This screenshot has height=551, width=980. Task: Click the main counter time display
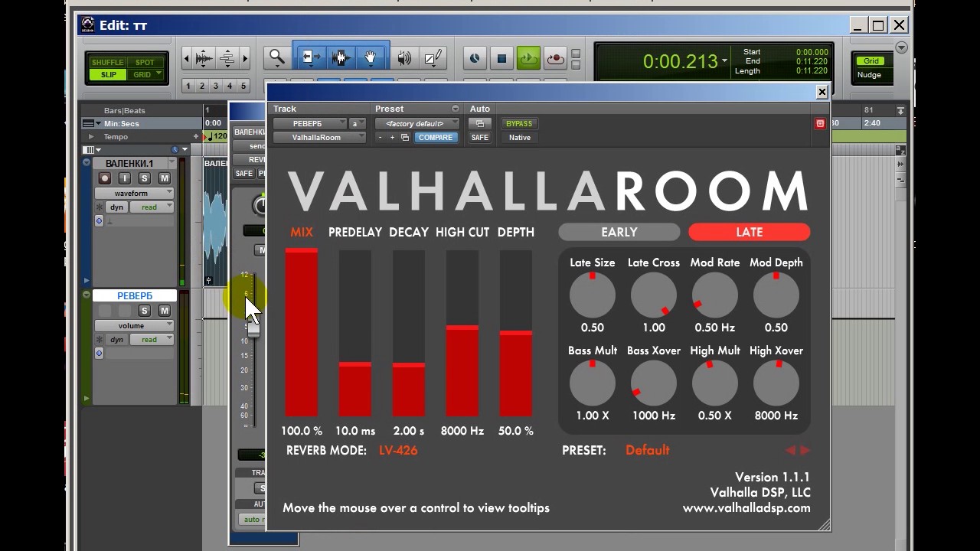coord(681,61)
